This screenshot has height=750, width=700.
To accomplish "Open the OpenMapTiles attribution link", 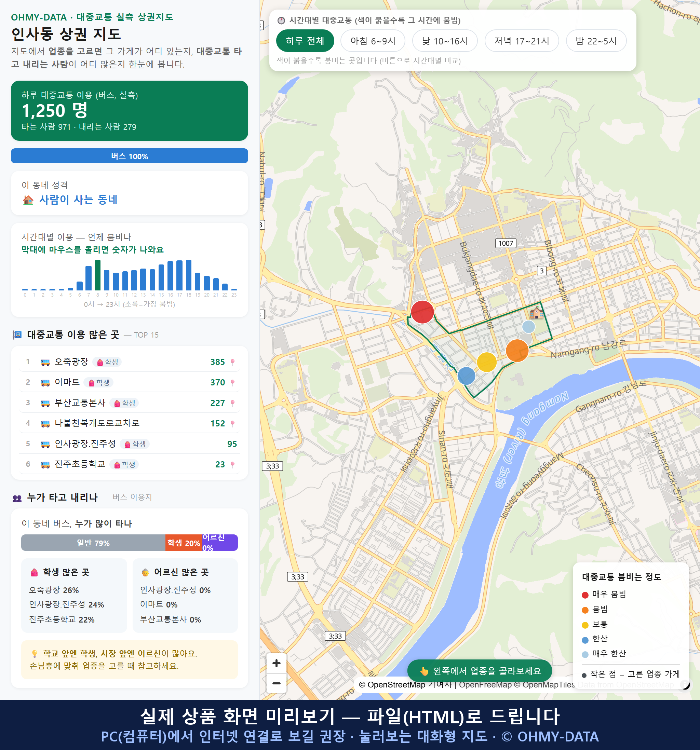I will tap(544, 685).
